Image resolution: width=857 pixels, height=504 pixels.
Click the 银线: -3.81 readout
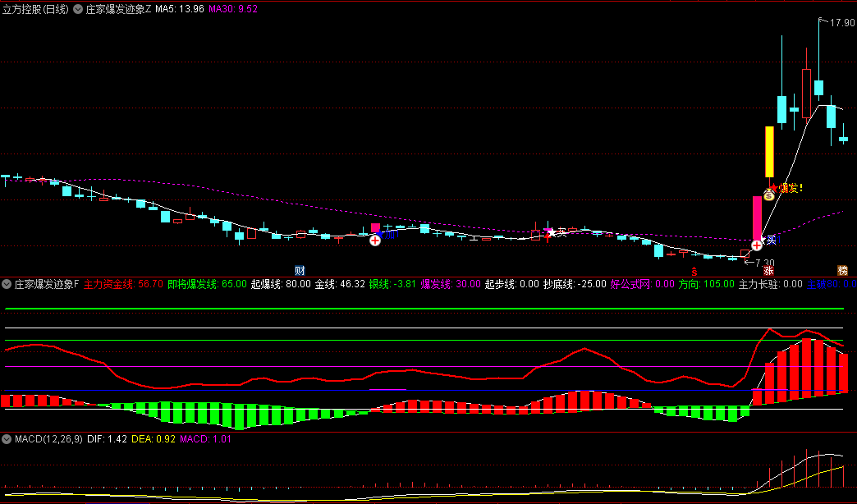click(392, 284)
